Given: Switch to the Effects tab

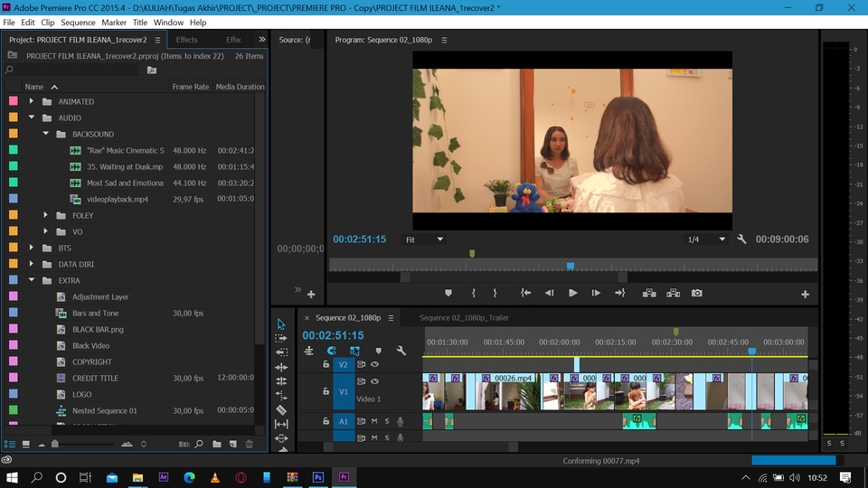Looking at the screenshot, I should pyautogui.click(x=186, y=39).
